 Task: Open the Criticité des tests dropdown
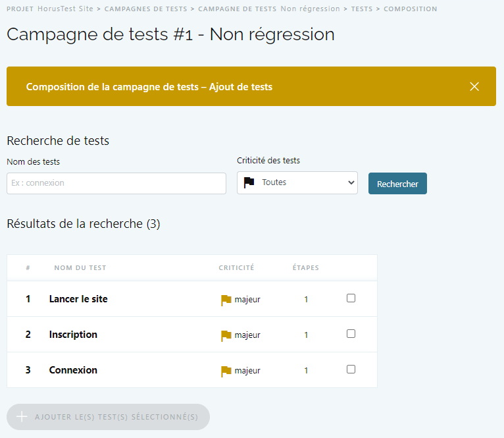click(x=297, y=182)
